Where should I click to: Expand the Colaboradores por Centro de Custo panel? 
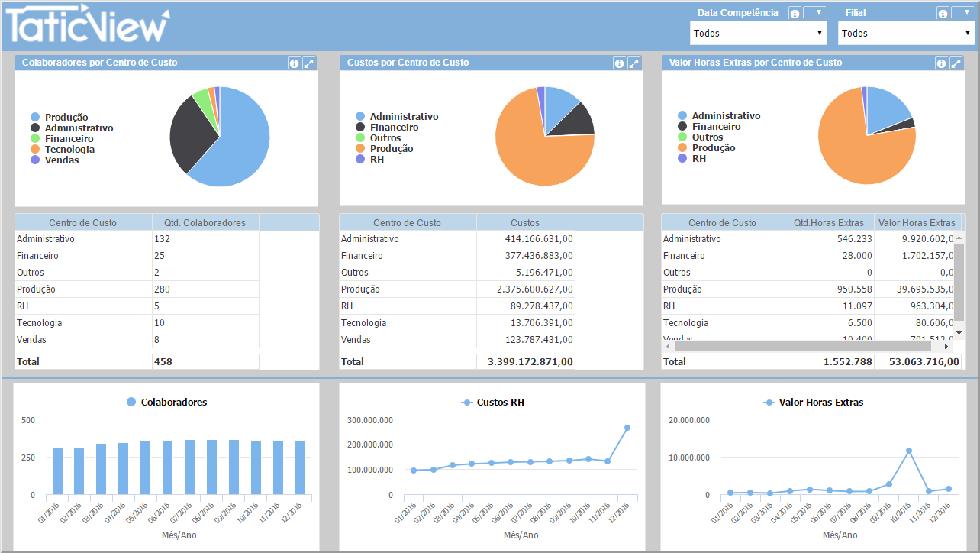tap(309, 63)
